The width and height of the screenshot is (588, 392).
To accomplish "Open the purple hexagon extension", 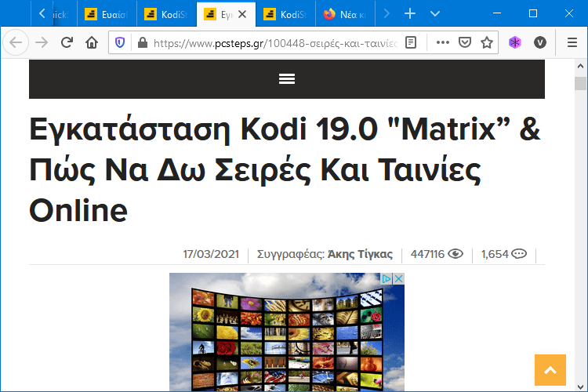I will pos(515,43).
